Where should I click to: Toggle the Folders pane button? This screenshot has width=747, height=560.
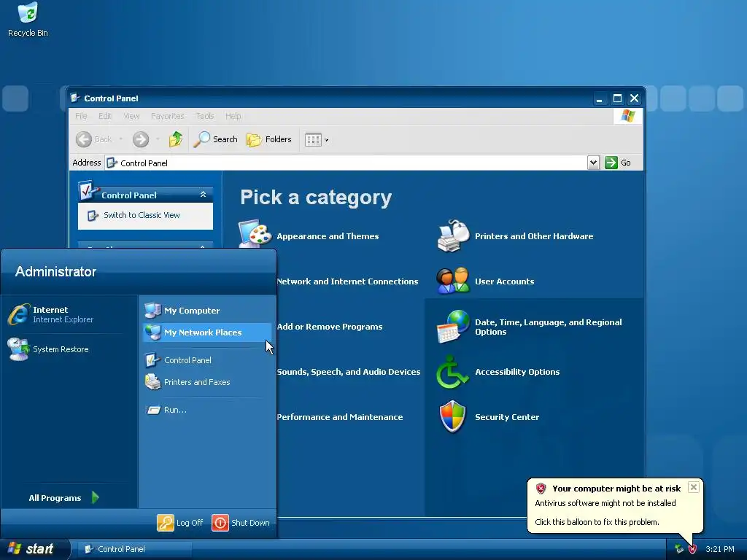268,139
